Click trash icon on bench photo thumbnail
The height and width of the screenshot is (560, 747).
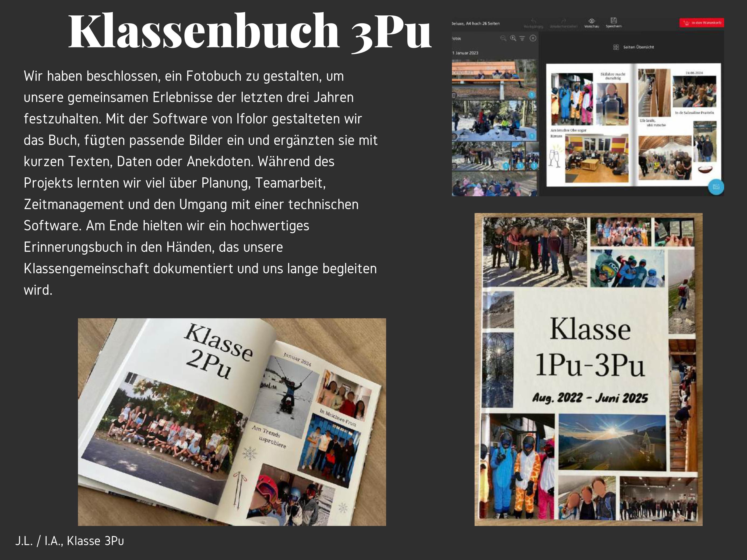click(x=454, y=95)
